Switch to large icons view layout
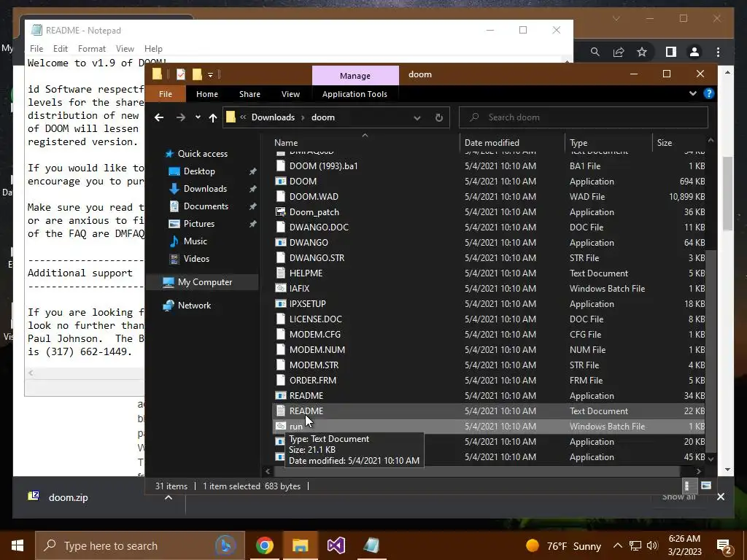 (706, 486)
